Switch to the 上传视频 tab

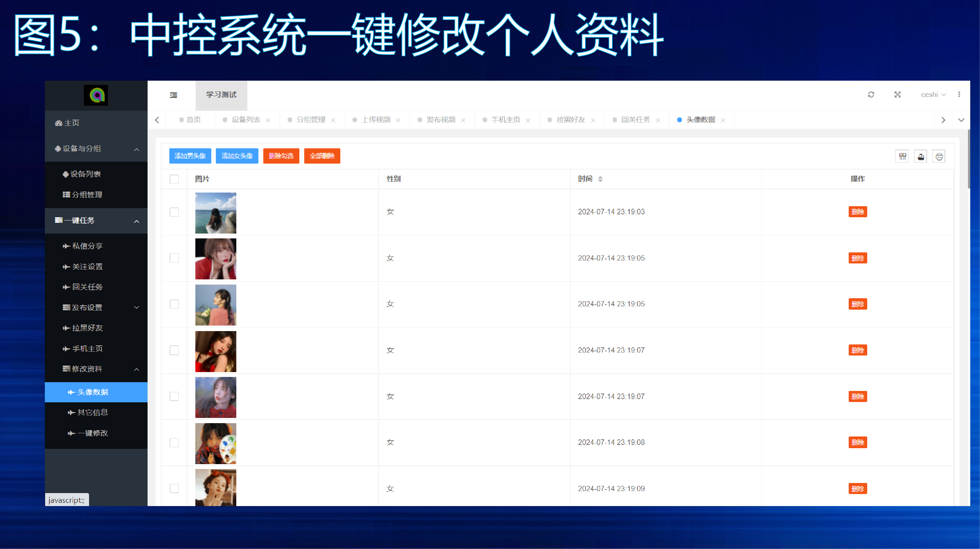375,120
